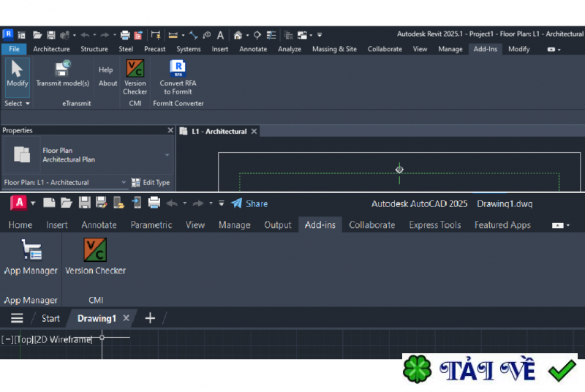Open Revit's Undo history dropdown arrow
The height and width of the screenshot is (392, 585).
coord(94,35)
